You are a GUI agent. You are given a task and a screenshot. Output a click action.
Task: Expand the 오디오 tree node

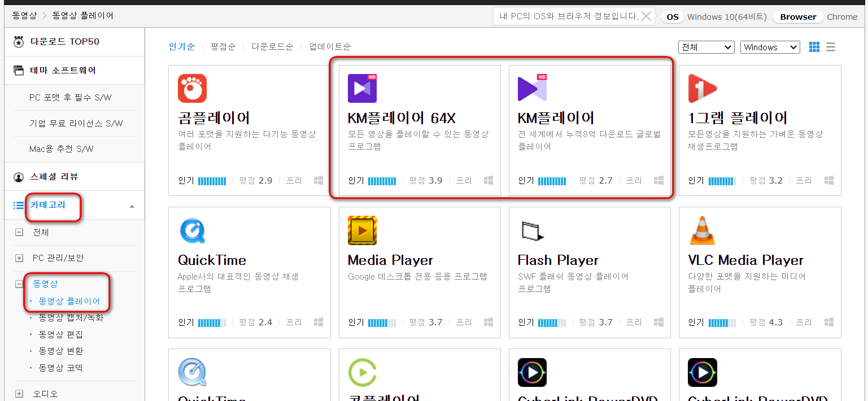[19, 394]
